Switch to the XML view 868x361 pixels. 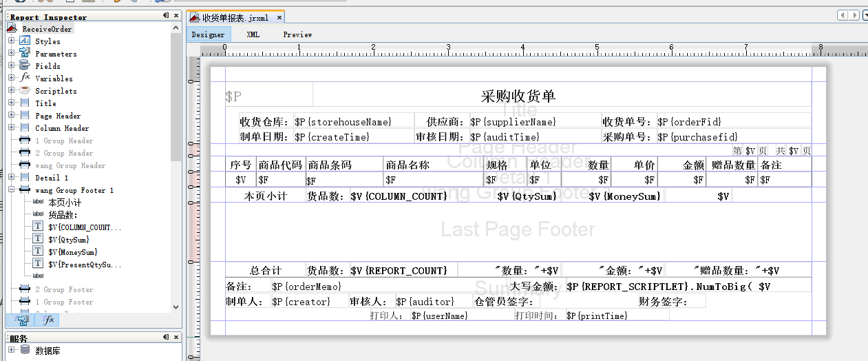tap(253, 34)
